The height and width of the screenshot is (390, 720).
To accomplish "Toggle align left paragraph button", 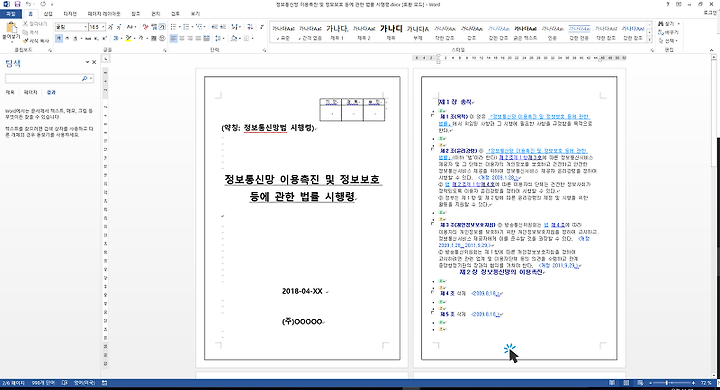I will [174, 38].
